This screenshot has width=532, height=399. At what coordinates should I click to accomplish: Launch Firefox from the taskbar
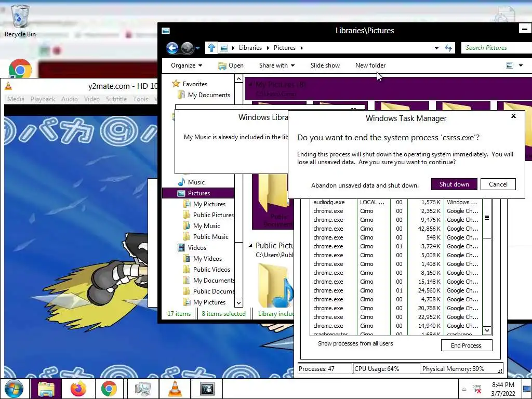click(78, 389)
